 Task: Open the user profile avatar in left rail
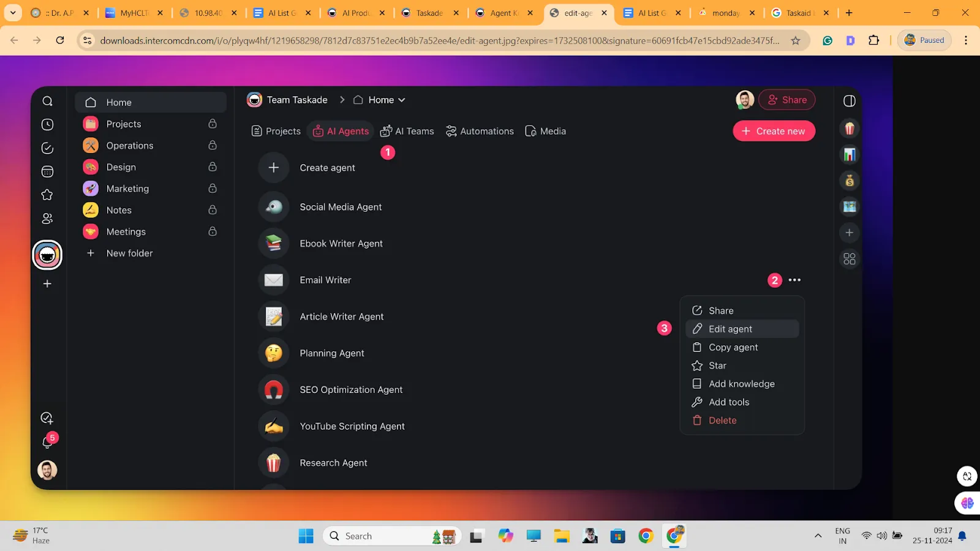(47, 470)
